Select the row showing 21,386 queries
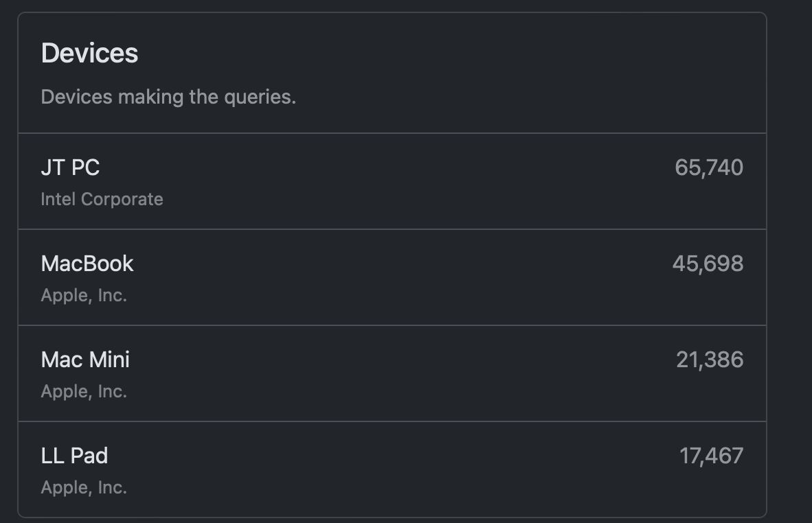Viewport: 812px width, 523px height. (x=392, y=374)
